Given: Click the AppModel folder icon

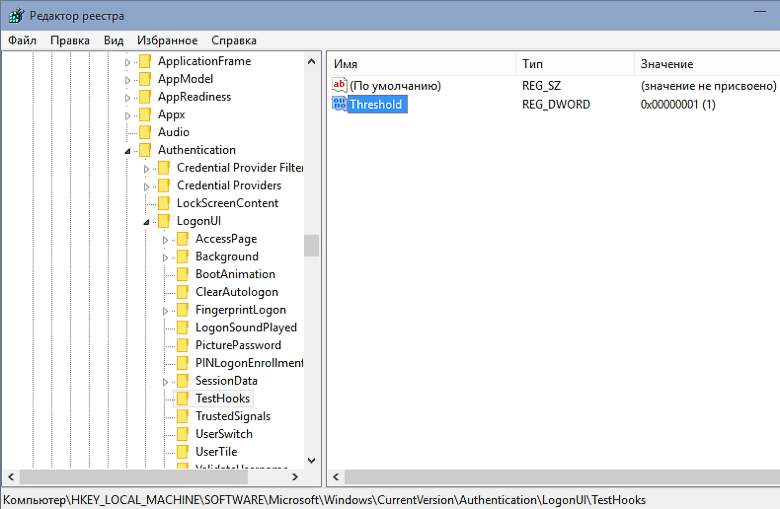Looking at the screenshot, I should click(145, 79).
